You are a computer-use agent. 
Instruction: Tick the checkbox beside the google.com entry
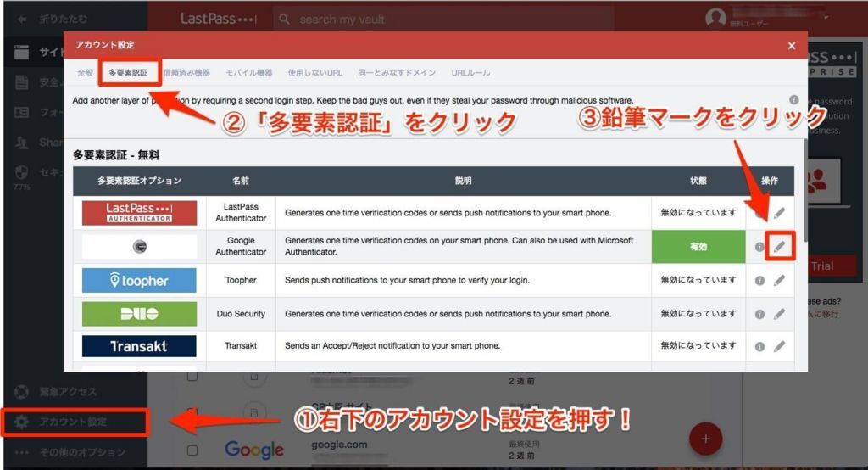(x=192, y=450)
